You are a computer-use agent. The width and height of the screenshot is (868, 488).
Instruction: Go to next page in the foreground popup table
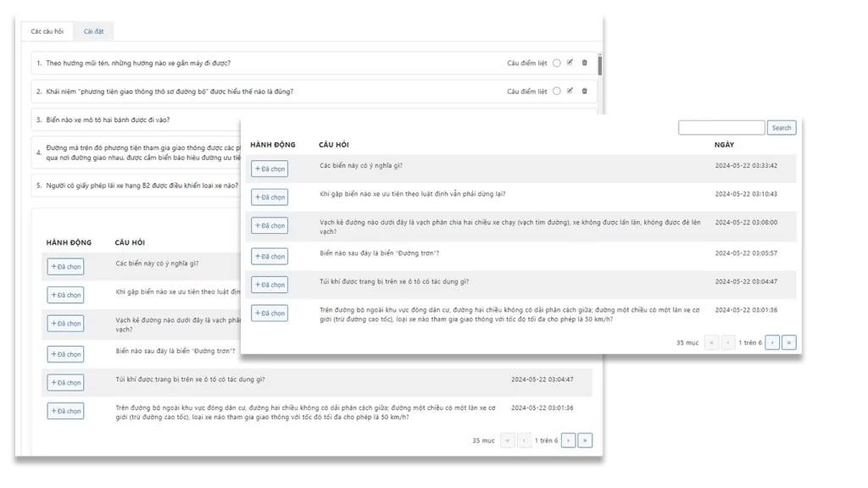772,342
